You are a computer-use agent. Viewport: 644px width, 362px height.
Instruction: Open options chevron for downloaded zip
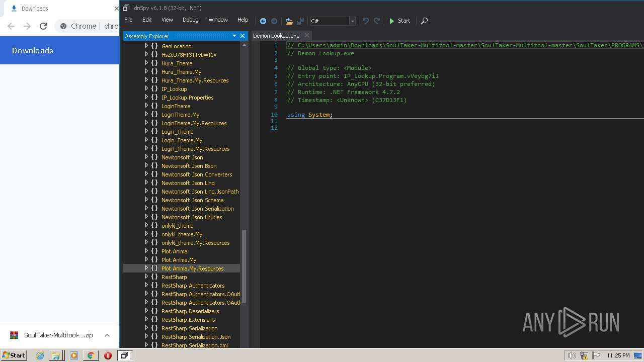pyautogui.click(x=107, y=335)
